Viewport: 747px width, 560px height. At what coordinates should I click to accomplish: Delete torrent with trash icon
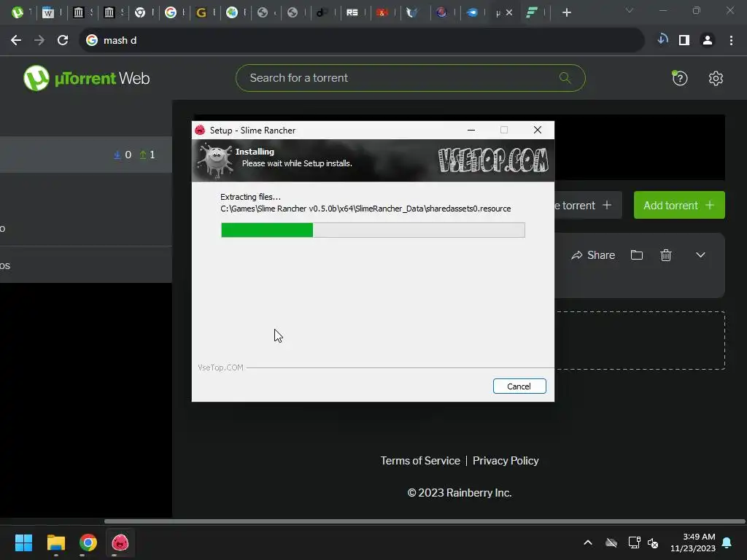(666, 255)
